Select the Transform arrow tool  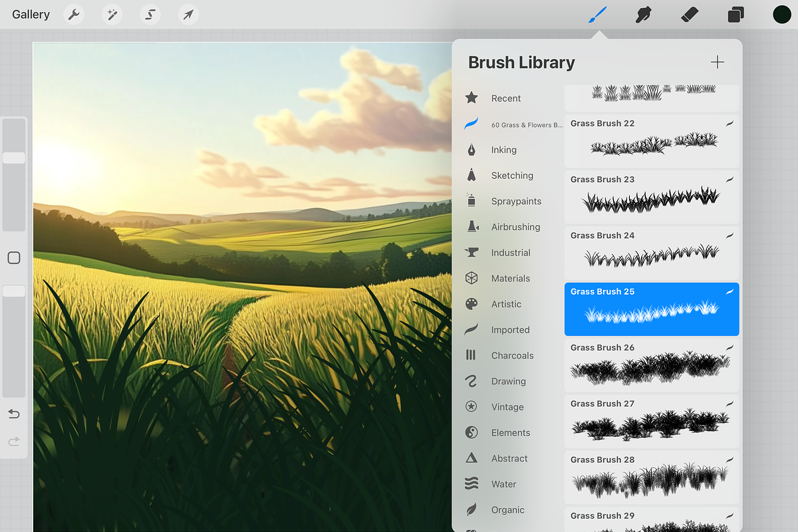click(x=189, y=15)
